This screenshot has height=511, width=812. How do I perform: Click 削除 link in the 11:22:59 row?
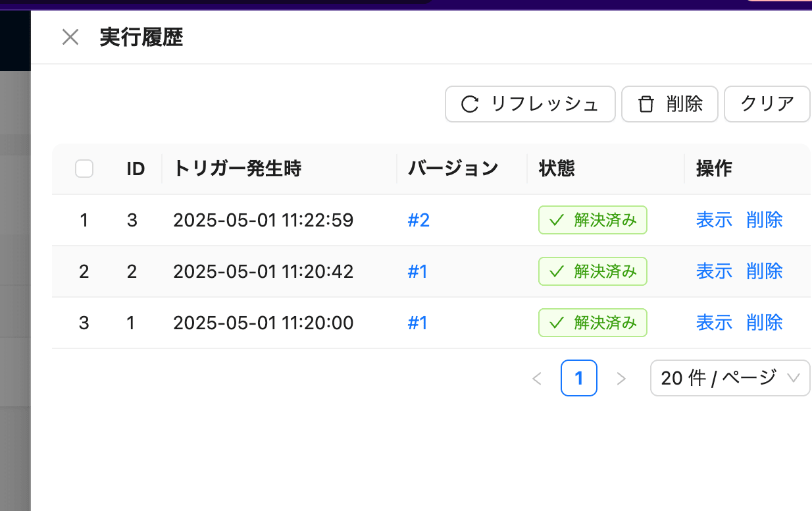coord(765,220)
